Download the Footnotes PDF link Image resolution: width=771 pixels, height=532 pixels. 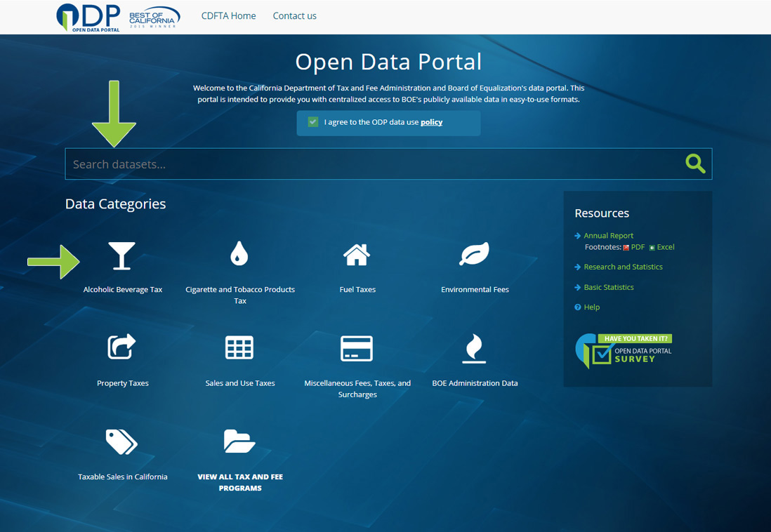click(x=638, y=247)
